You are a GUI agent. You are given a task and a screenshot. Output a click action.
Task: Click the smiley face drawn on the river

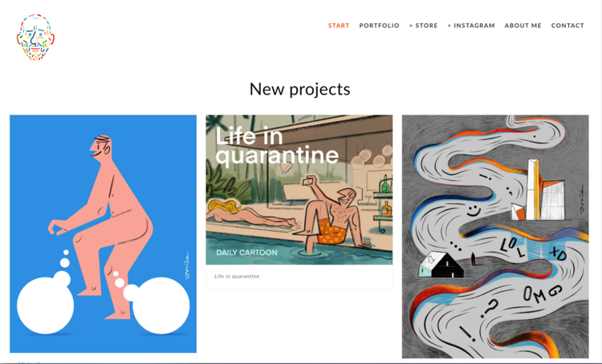point(473,211)
